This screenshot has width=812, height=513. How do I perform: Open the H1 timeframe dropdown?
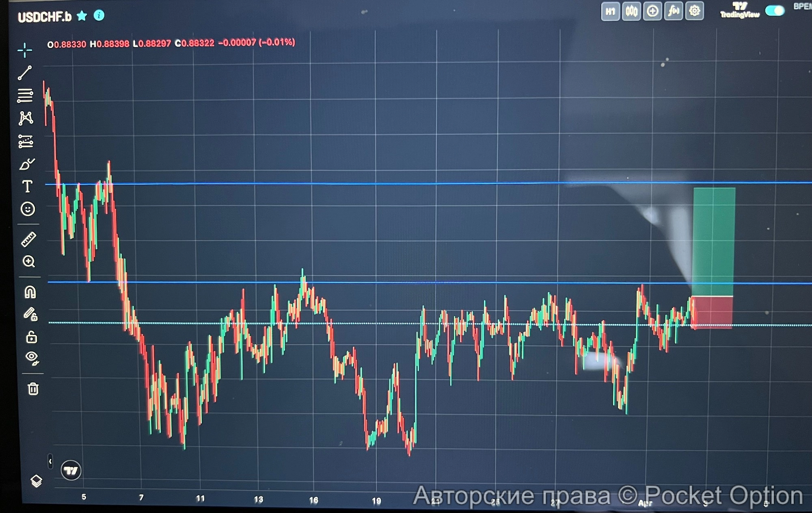pos(610,11)
